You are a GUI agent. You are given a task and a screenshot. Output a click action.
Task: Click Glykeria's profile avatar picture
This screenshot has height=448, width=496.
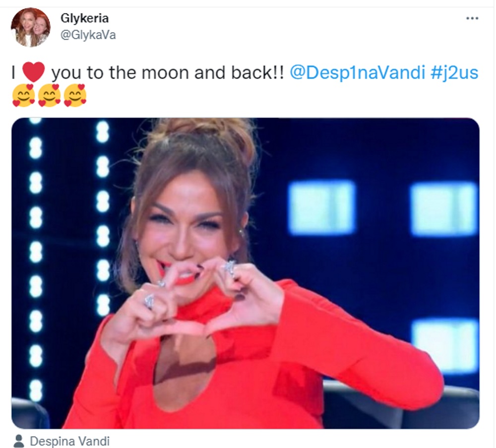click(30, 27)
